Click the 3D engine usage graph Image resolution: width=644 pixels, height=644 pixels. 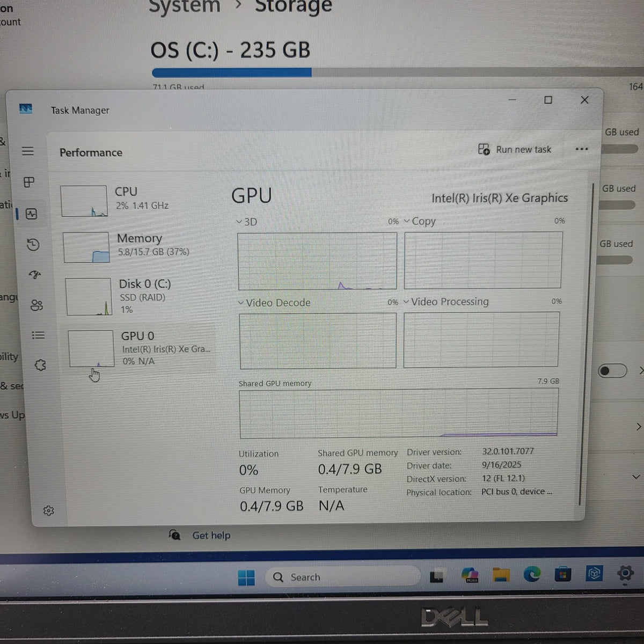317,261
